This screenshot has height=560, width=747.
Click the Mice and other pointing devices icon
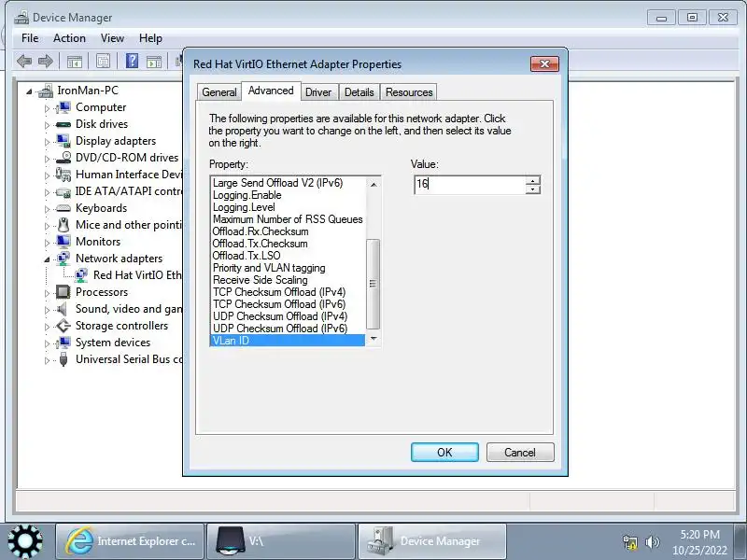(63, 225)
